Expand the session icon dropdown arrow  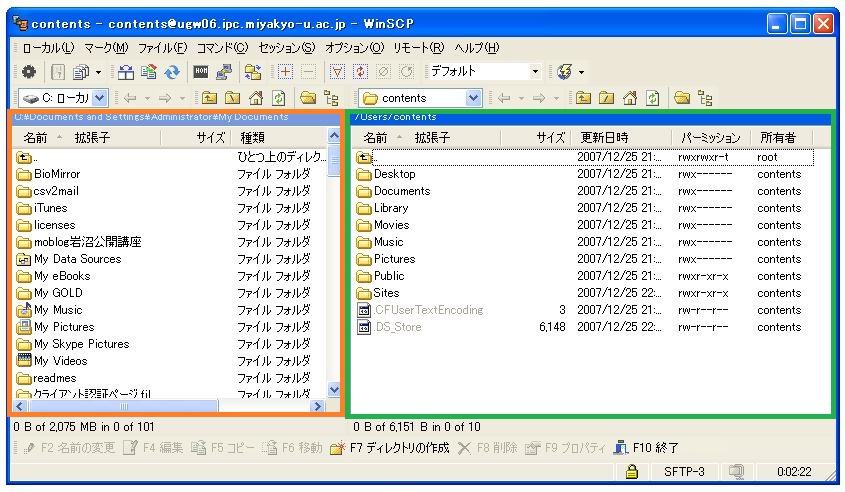pyautogui.click(x=581, y=72)
